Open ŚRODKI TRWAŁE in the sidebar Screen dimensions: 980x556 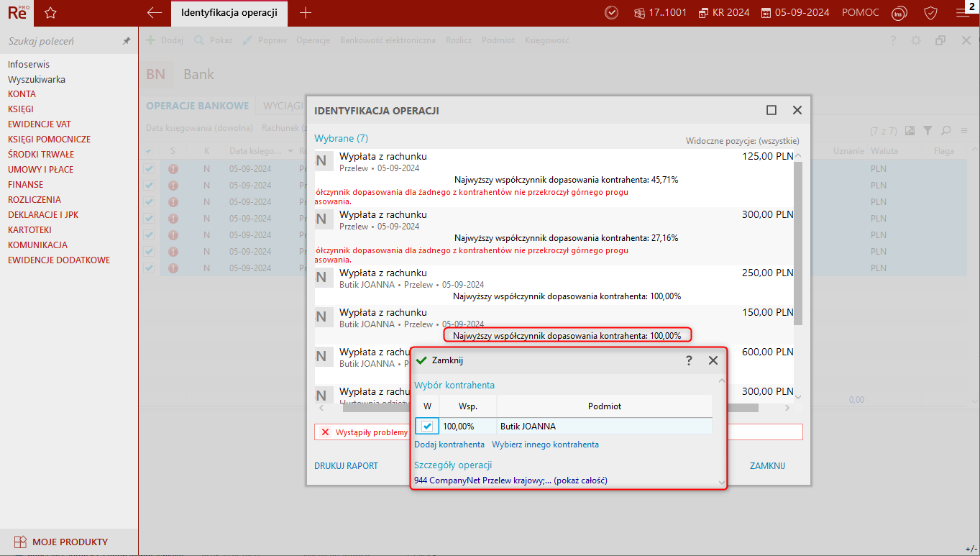(41, 155)
